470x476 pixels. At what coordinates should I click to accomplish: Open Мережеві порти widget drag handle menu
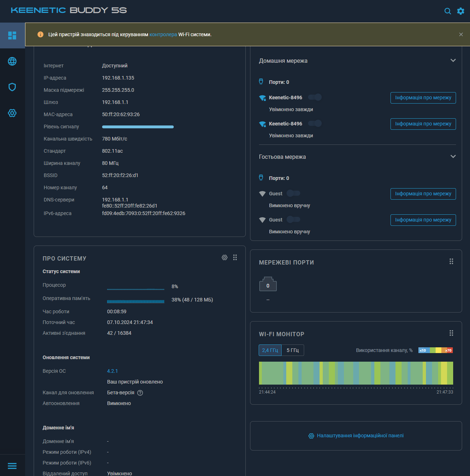pyautogui.click(x=451, y=261)
